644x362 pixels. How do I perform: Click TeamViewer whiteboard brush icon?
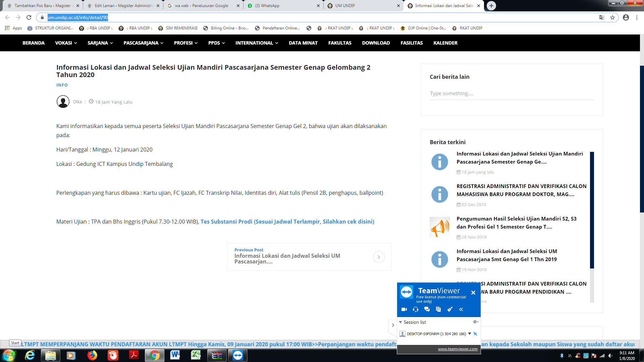click(450, 309)
